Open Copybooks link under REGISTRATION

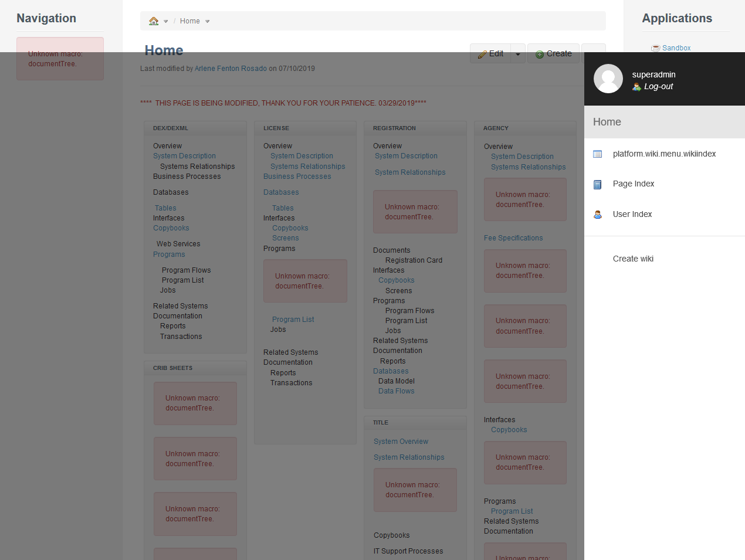click(x=396, y=280)
